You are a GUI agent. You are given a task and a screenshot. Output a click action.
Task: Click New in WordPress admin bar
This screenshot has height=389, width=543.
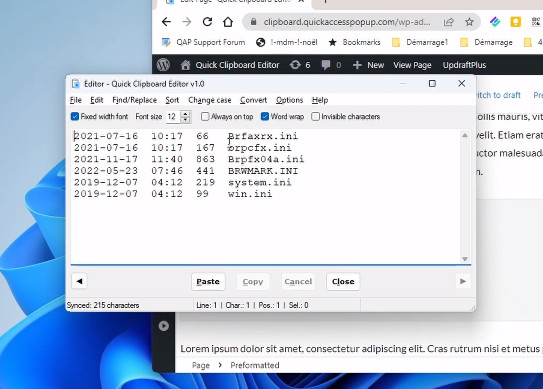tap(368, 65)
